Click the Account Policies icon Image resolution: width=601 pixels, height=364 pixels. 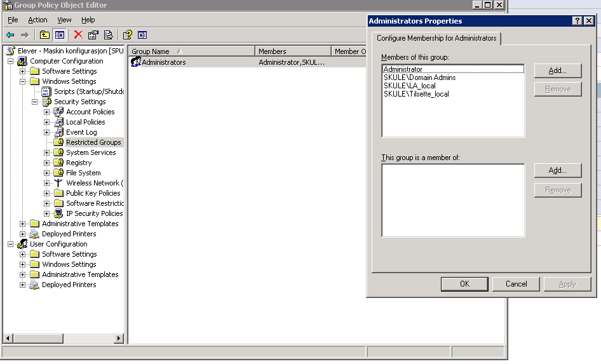[58, 112]
